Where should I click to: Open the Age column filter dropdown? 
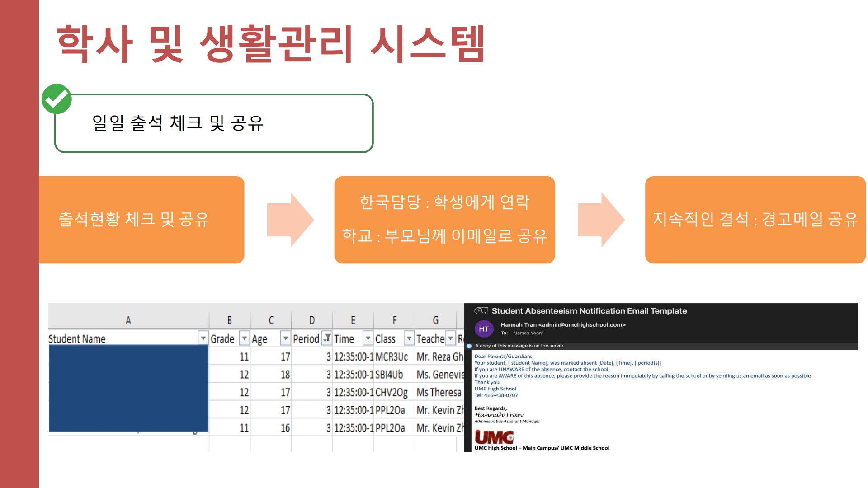286,338
